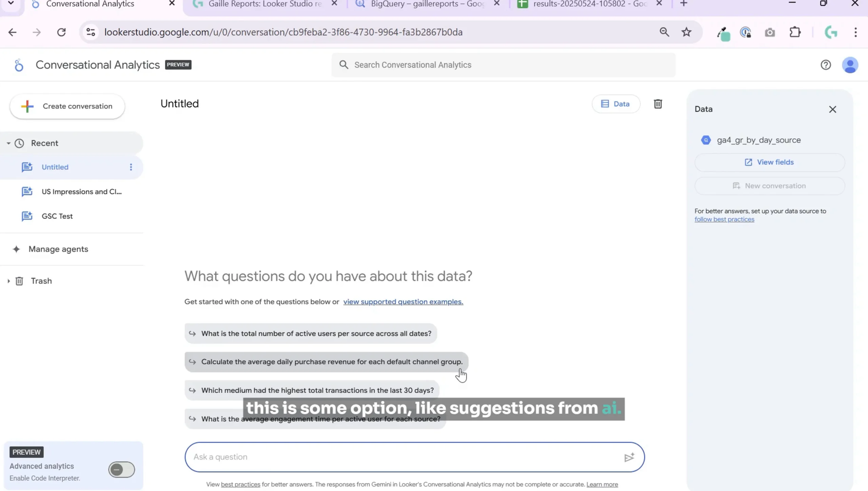Open more options for Untitled conversation
Image resolution: width=868 pixels, height=491 pixels.
click(x=131, y=167)
